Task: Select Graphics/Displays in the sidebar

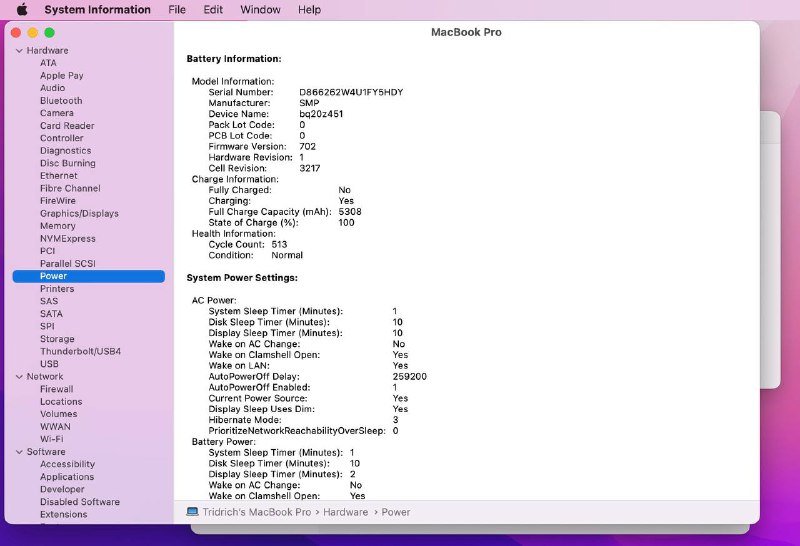Action: (x=79, y=213)
